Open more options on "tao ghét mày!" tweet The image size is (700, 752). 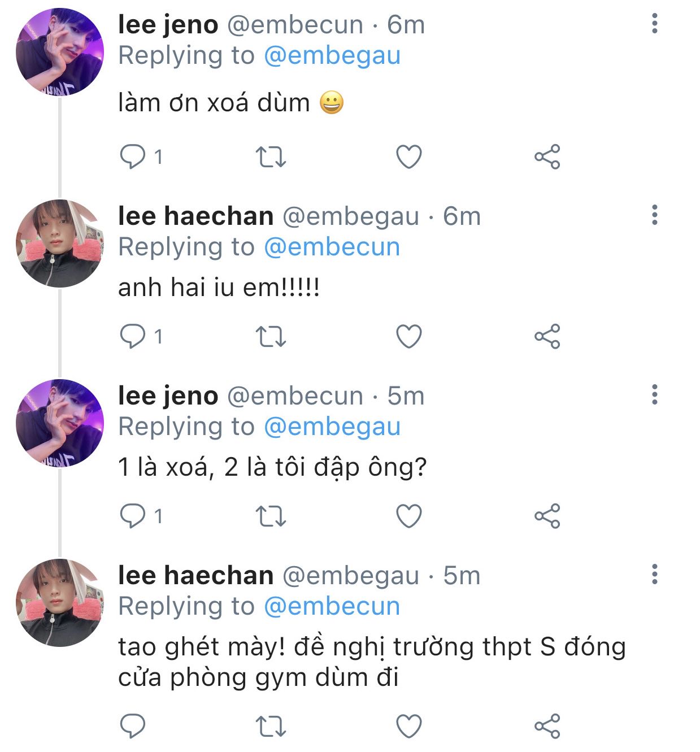[655, 574]
